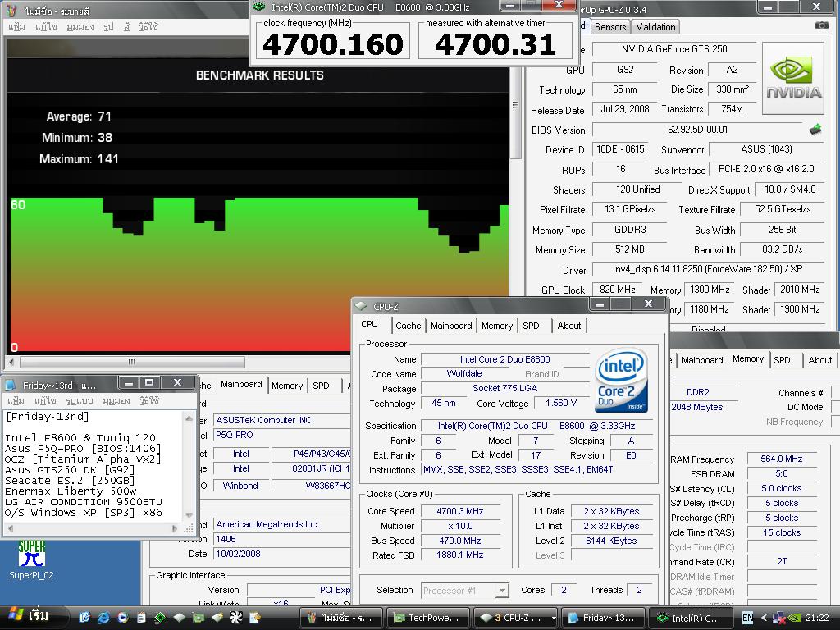This screenshot has width=840, height=630.
Task: Open the second Thai Edit menu in Paint
Action: coord(46,26)
